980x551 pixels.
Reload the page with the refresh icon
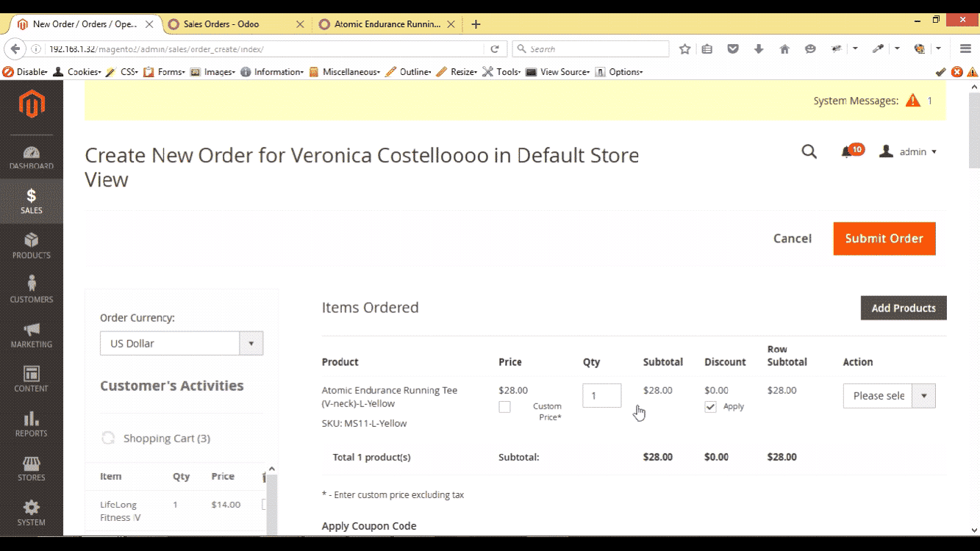495,49
